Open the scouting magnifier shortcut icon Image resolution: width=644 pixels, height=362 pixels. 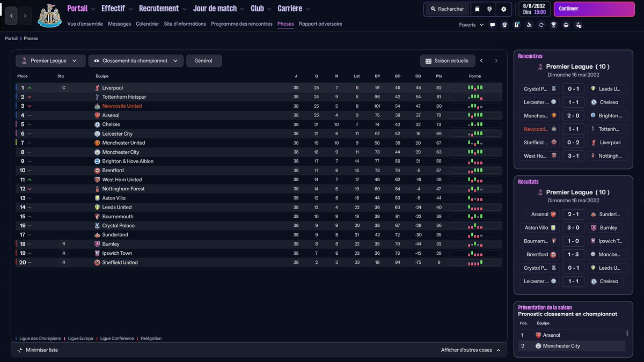[529, 25]
